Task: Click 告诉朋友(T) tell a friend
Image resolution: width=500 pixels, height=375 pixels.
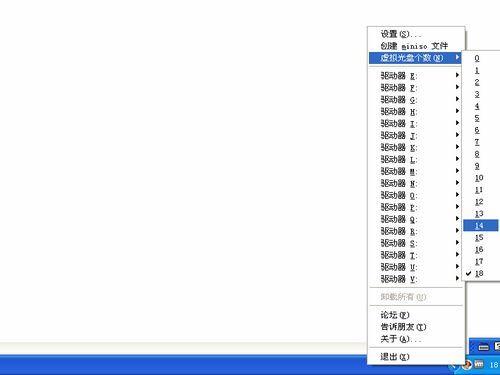Action: tap(416, 327)
